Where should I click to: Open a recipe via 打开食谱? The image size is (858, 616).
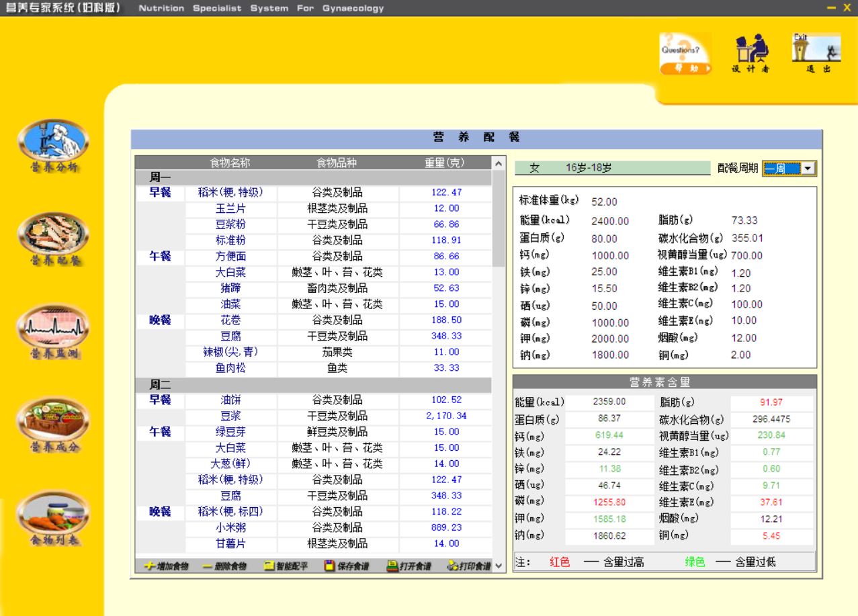409,566
